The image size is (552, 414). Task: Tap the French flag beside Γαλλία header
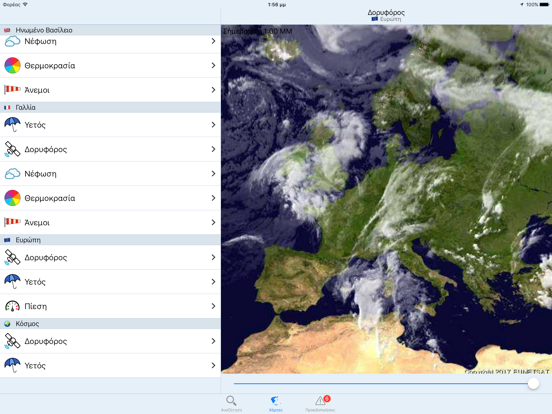point(7,107)
